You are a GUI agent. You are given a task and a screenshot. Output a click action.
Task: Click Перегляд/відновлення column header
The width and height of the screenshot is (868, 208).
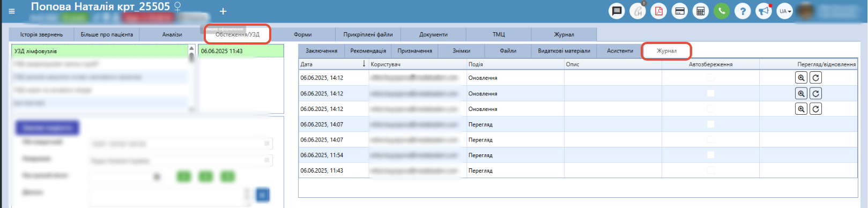808,64
